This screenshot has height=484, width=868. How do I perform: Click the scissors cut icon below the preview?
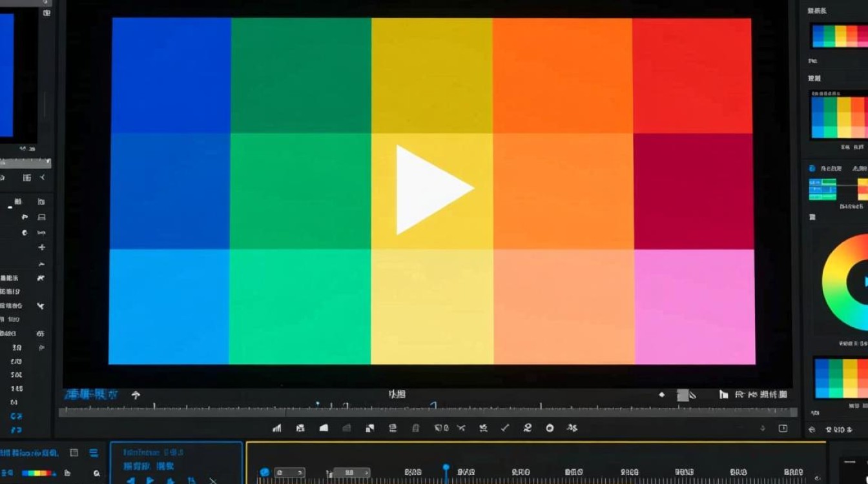click(x=461, y=428)
